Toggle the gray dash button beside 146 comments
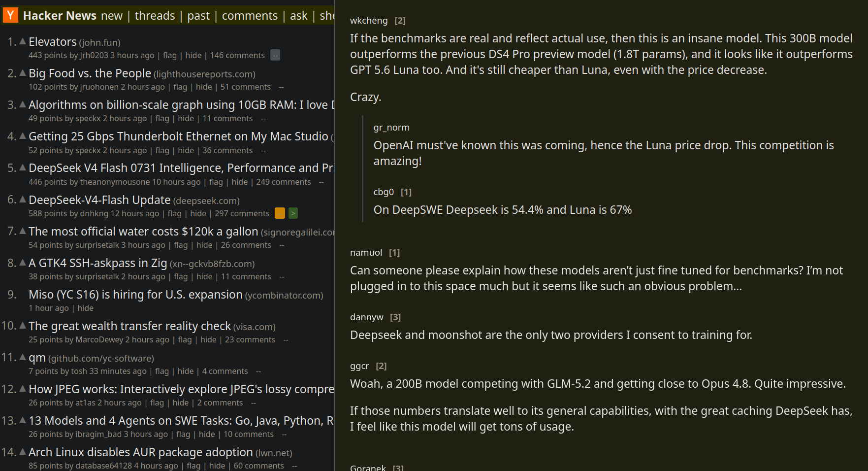868x471 pixels. [x=276, y=55]
